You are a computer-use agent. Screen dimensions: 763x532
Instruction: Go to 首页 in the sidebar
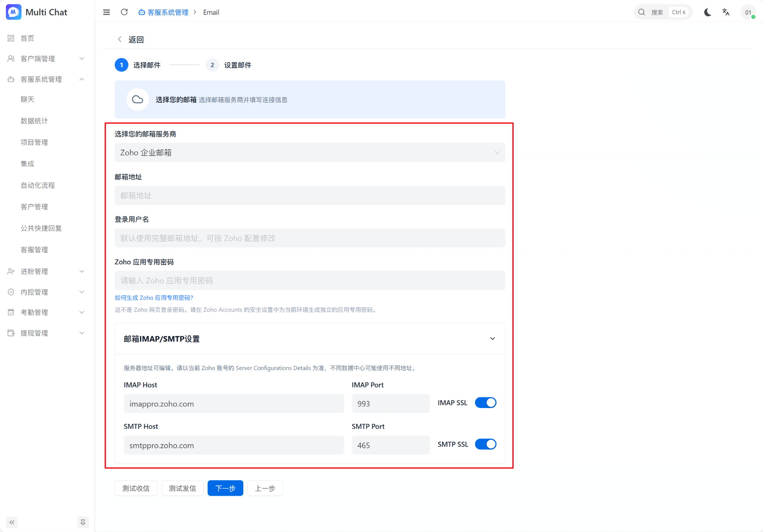[x=28, y=38]
